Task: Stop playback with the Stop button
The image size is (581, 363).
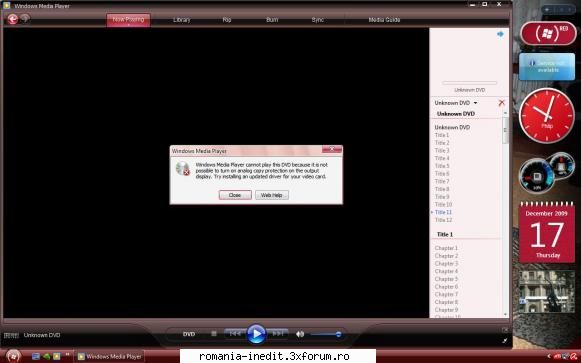Action: coord(214,334)
